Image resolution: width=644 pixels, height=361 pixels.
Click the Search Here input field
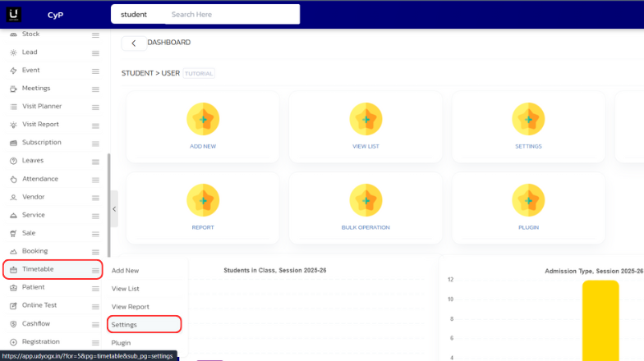[x=230, y=15]
